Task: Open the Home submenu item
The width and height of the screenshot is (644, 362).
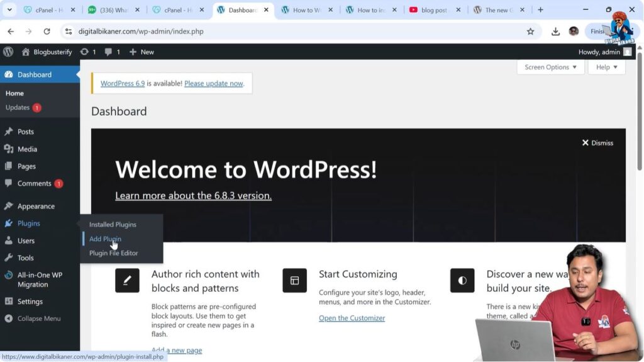Action: pos(15,93)
